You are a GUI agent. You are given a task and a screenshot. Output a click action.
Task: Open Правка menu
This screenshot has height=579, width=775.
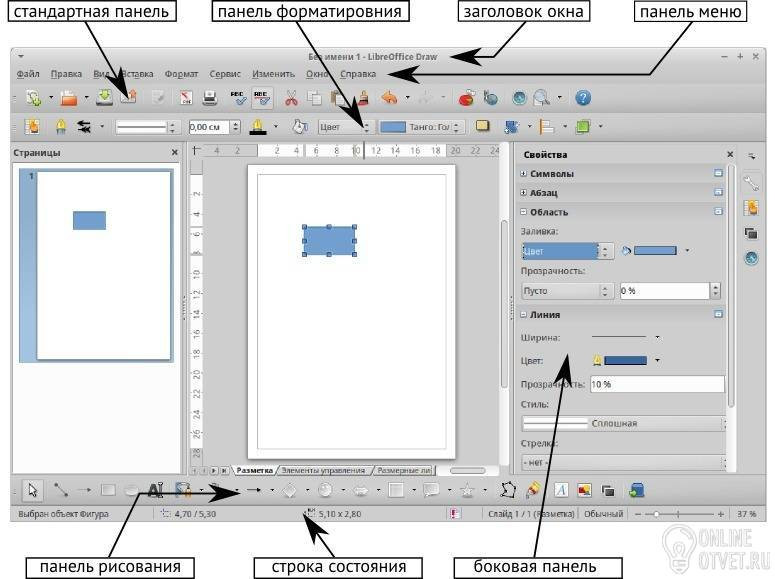(66, 74)
